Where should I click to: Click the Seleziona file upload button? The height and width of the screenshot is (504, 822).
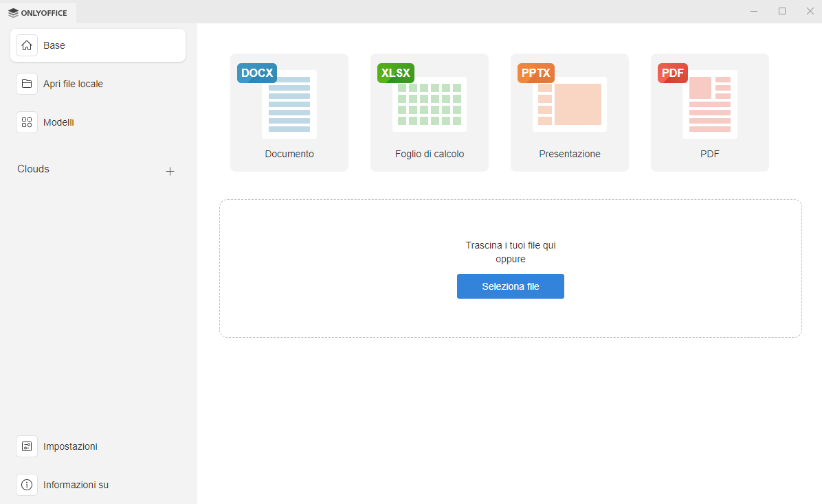[x=510, y=286]
